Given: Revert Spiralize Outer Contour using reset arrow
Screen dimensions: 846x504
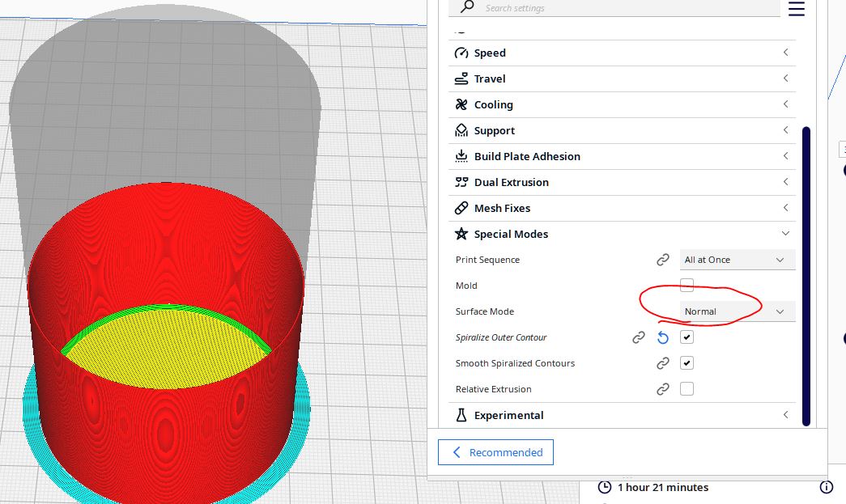Looking at the screenshot, I should [x=663, y=337].
